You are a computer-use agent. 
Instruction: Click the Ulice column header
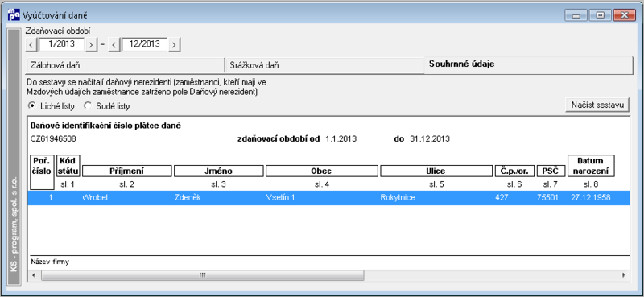tap(436, 171)
